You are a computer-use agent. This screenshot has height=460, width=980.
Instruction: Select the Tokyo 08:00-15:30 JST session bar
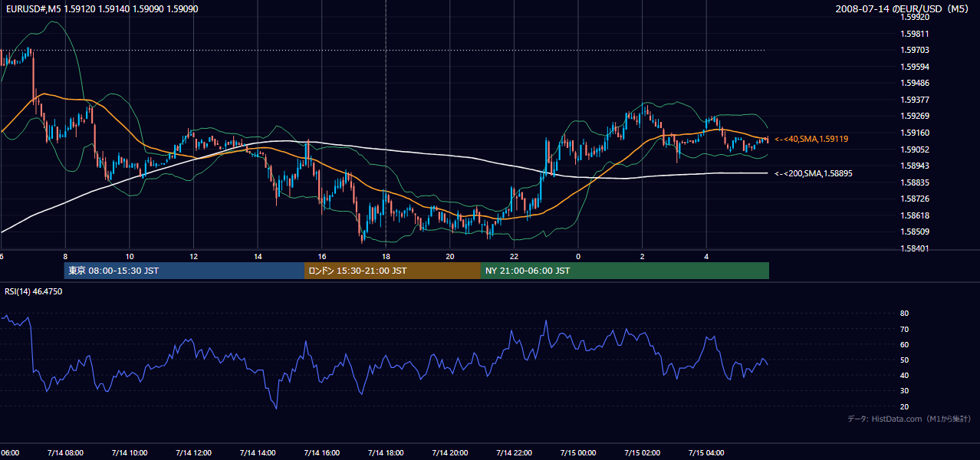pyautogui.click(x=184, y=271)
